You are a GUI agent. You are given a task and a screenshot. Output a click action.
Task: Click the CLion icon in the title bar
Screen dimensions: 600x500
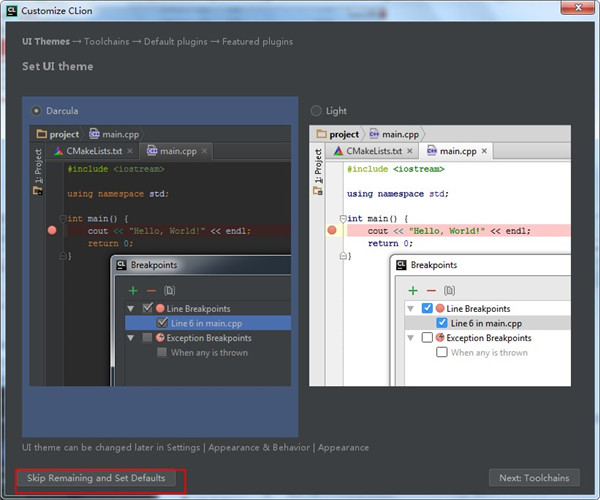pyautogui.click(x=12, y=12)
